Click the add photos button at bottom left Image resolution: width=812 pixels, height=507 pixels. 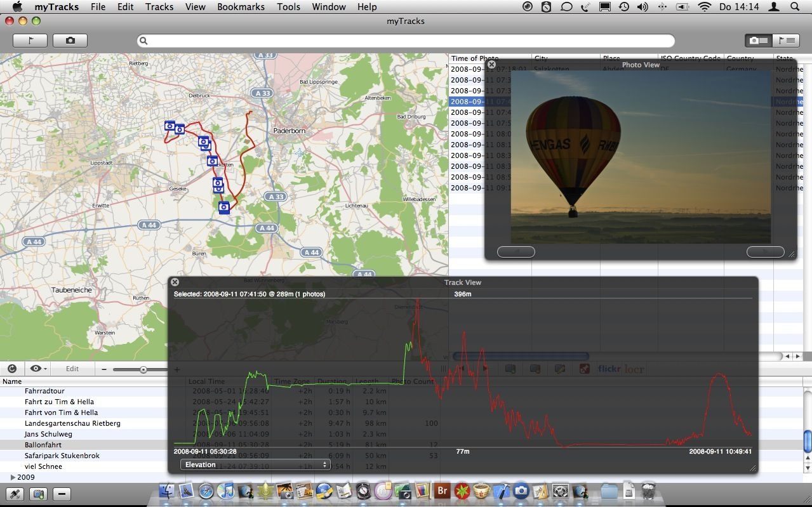click(38, 494)
